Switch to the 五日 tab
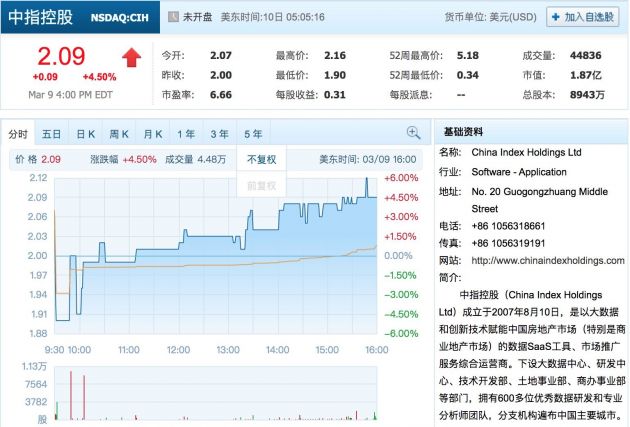The image size is (630, 427). (51, 134)
